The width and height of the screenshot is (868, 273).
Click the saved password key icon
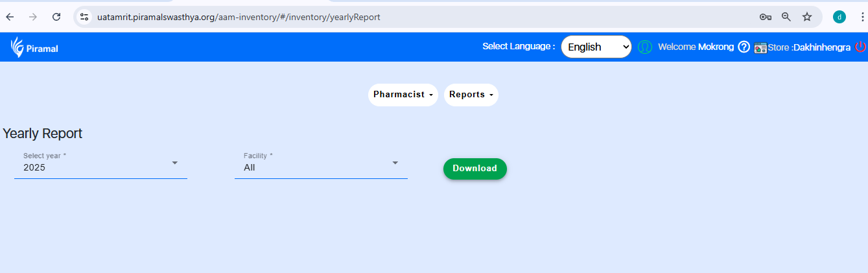coord(765,17)
